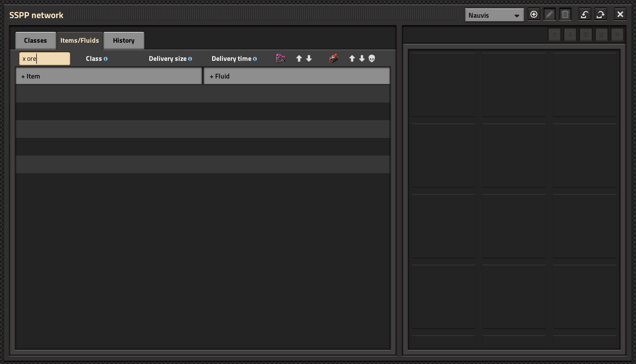This screenshot has height=364, width=636.
Task: Click the info icon beside Delivery size
Action: tap(190, 59)
